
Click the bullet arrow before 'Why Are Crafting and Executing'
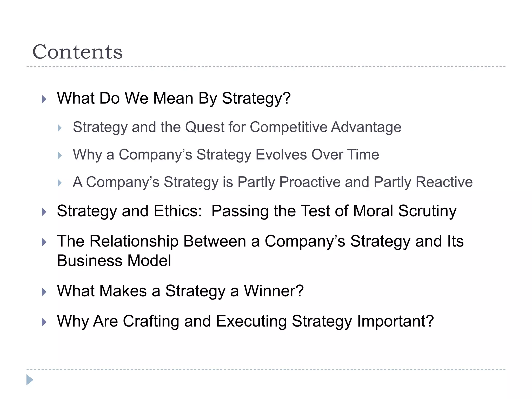[x=44, y=322]
